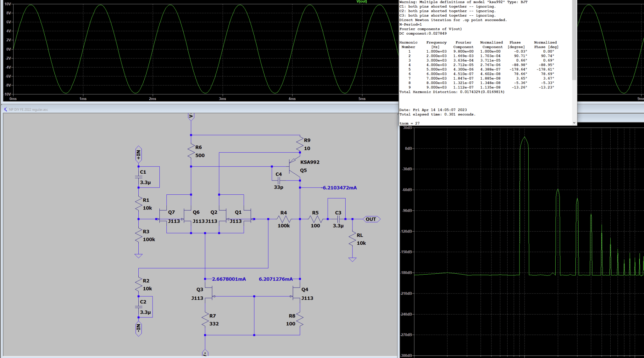Image resolution: width=644 pixels, height=358 pixels.
Task: Select the ground symbol below RL
Action: pos(352,259)
